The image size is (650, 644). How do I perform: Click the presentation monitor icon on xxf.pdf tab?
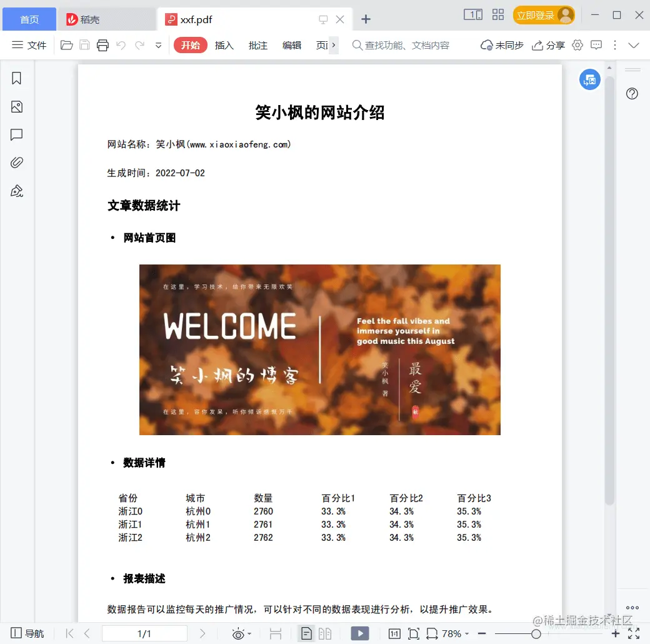(x=323, y=19)
